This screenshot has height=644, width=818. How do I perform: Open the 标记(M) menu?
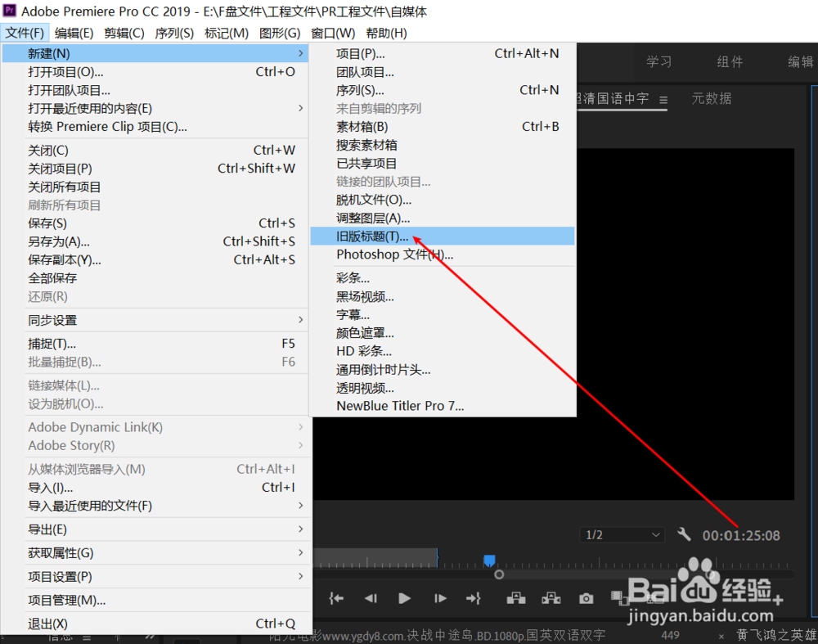pyautogui.click(x=227, y=33)
